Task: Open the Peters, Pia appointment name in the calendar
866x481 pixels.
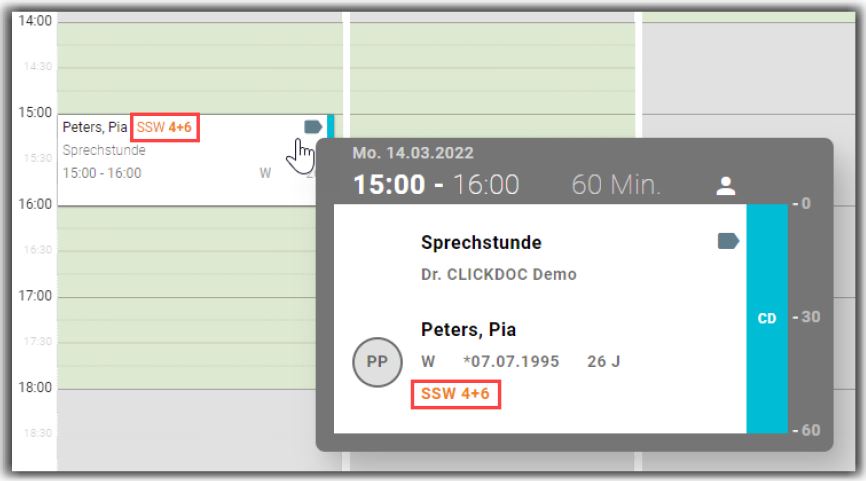Action: [x=95, y=128]
